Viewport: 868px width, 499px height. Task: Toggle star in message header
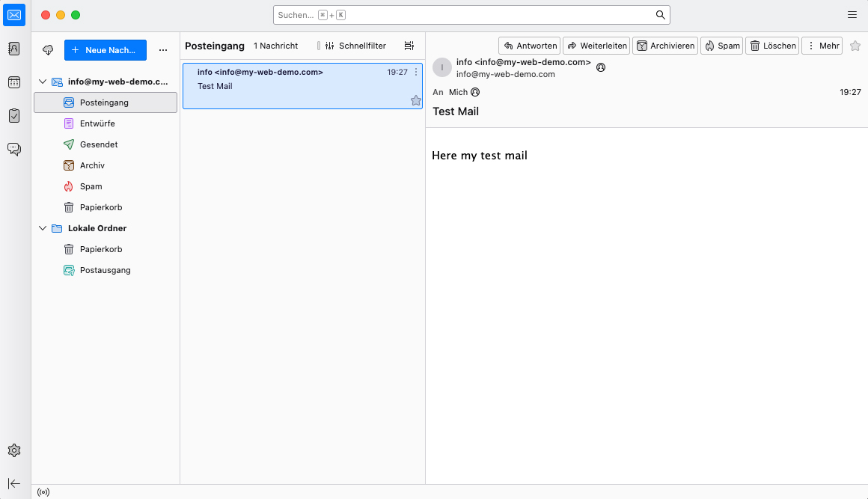(x=855, y=46)
